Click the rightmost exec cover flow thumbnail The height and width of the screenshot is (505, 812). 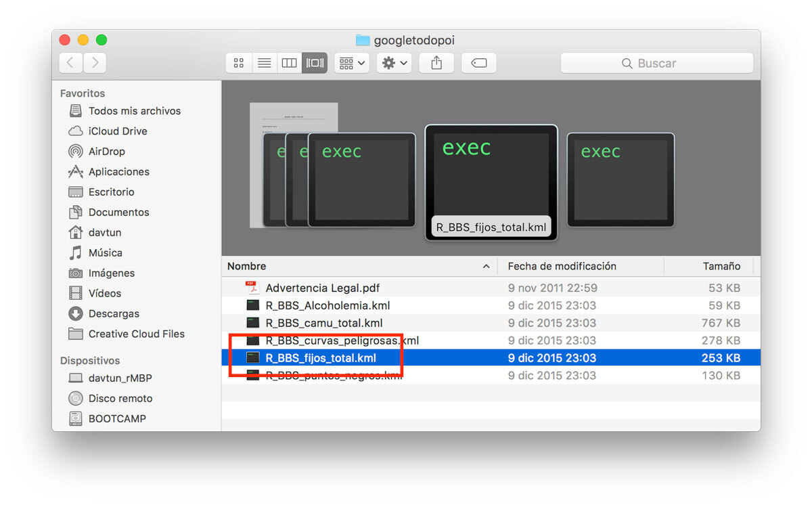pos(621,179)
